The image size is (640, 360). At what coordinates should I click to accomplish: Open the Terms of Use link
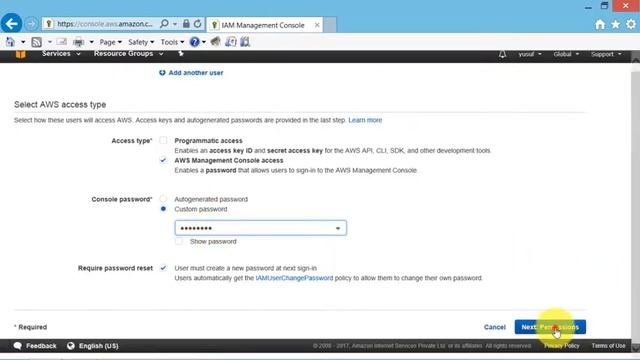(609, 346)
